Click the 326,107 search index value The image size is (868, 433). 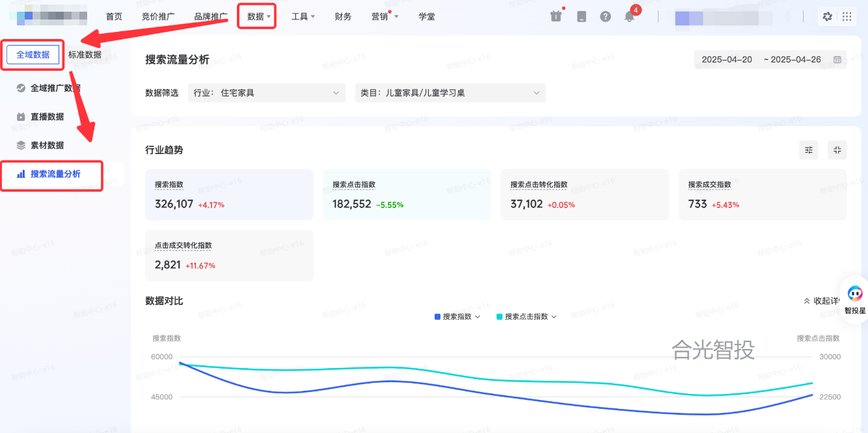[x=174, y=204]
